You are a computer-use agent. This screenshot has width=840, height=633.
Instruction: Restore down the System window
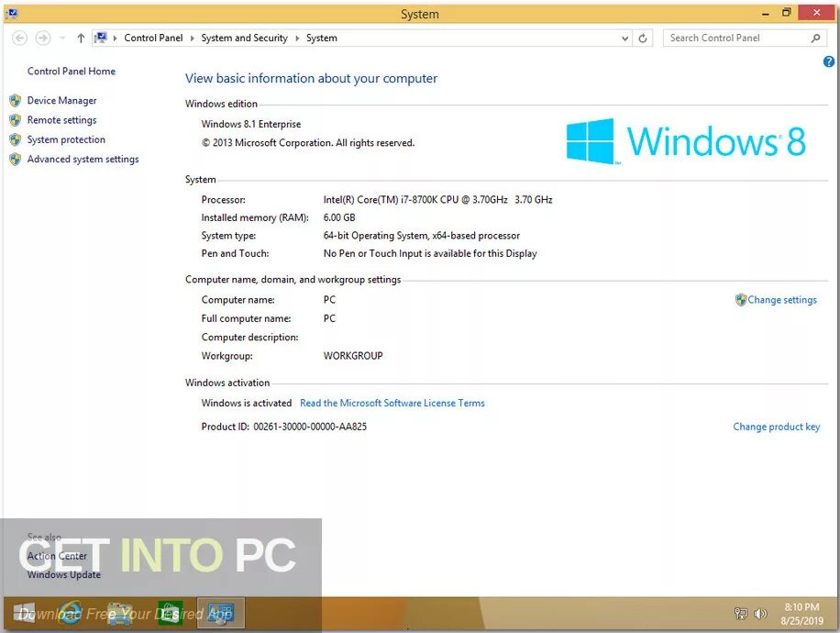click(x=787, y=12)
